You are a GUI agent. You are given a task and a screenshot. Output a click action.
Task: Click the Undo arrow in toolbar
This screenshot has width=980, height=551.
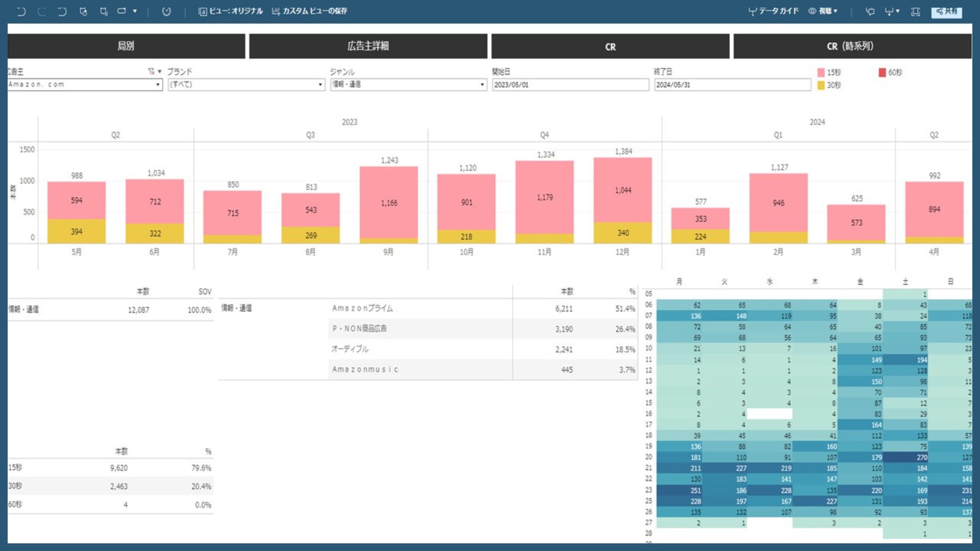[21, 11]
